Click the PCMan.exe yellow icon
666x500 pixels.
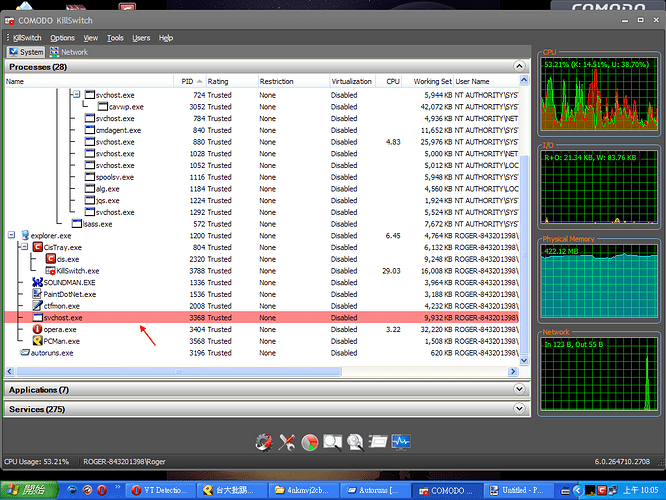[37, 341]
